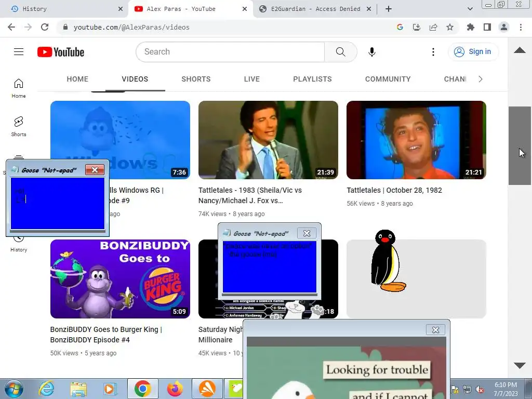Click the Sign in button
Image resolution: width=532 pixels, height=399 pixels.
(x=473, y=52)
